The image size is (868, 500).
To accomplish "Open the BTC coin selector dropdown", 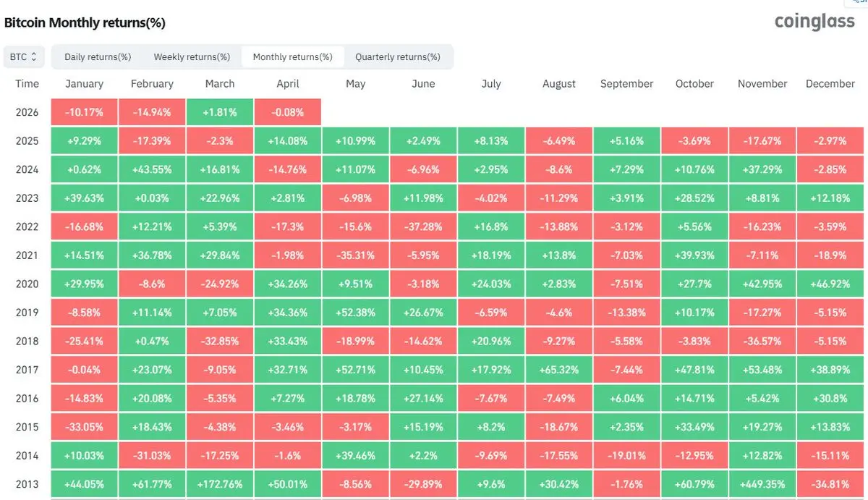I will [x=24, y=56].
